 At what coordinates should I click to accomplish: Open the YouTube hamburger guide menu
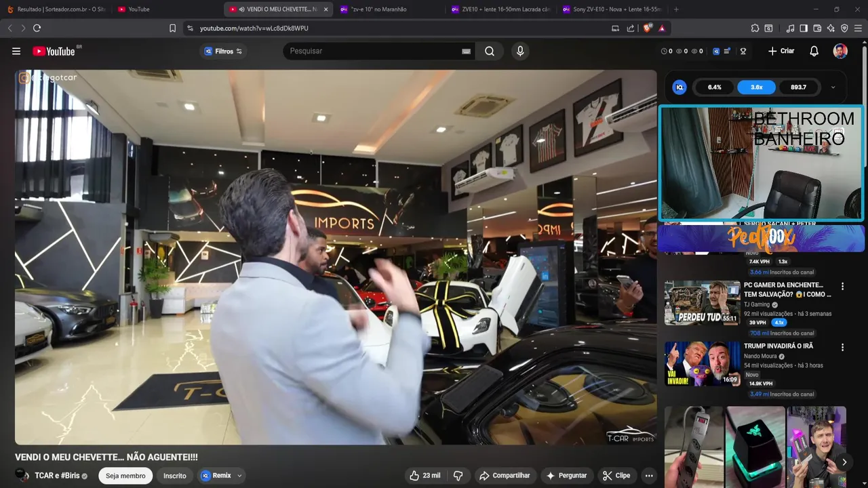(16, 51)
